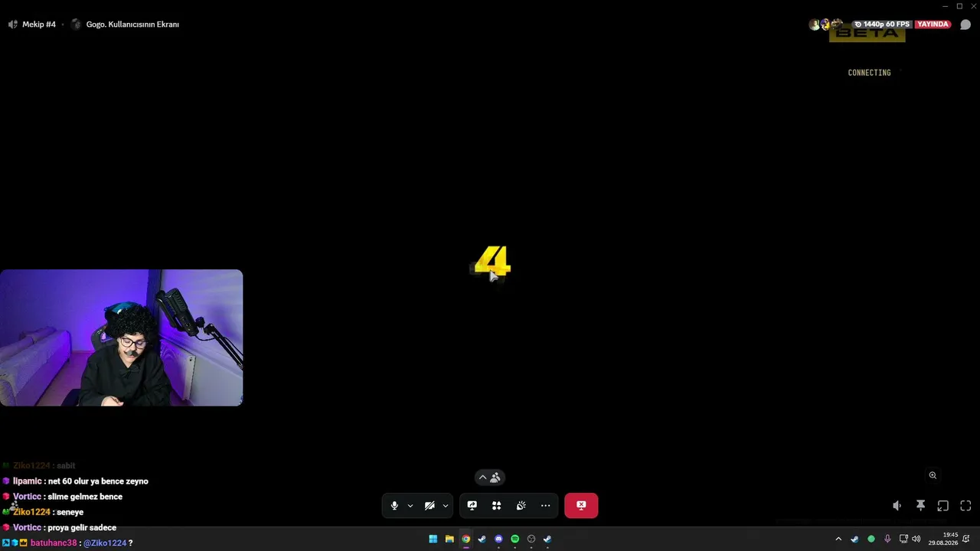Click the batuhanc38 chat message
980x551 pixels.
click(x=67, y=543)
